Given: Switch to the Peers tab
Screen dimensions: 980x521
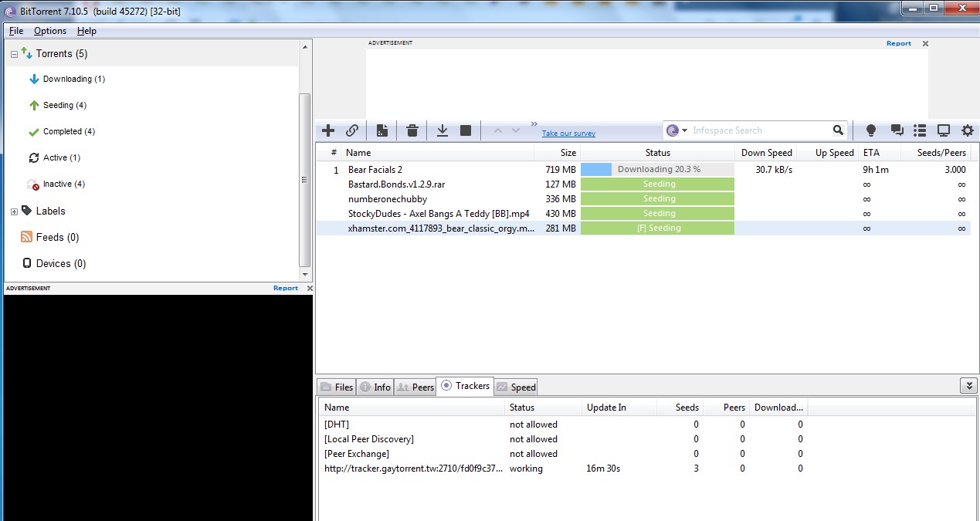Looking at the screenshot, I should coord(415,387).
